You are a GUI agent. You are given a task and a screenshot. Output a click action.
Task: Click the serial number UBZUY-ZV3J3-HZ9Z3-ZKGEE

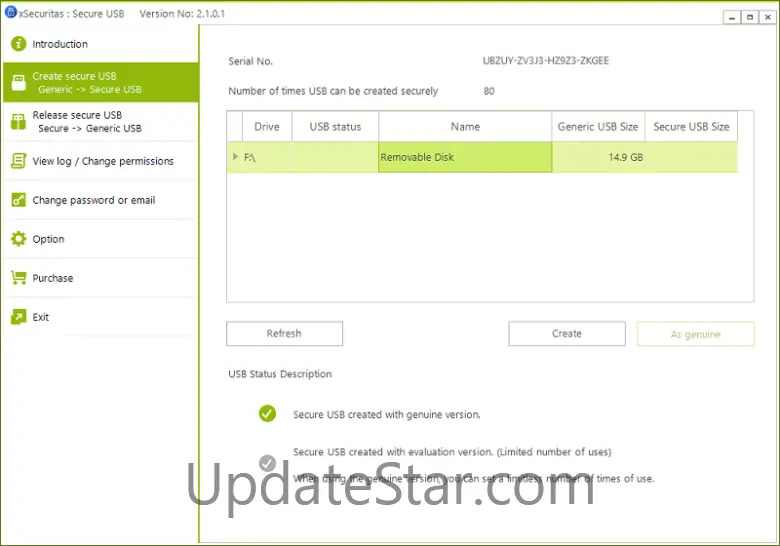[546, 61]
